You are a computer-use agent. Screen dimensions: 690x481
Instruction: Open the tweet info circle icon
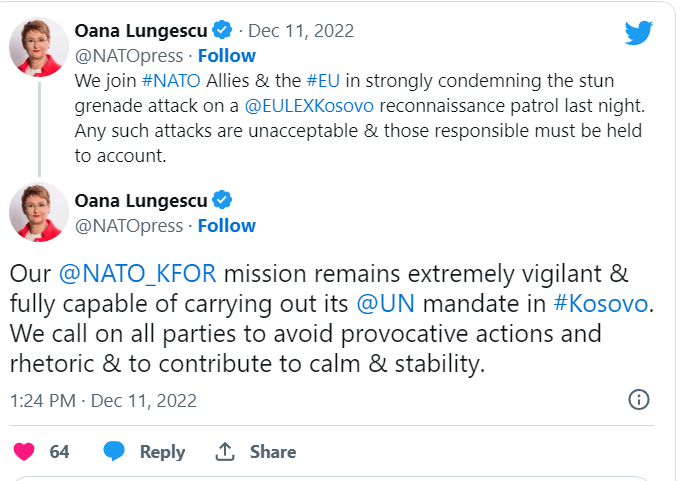tap(638, 400)
